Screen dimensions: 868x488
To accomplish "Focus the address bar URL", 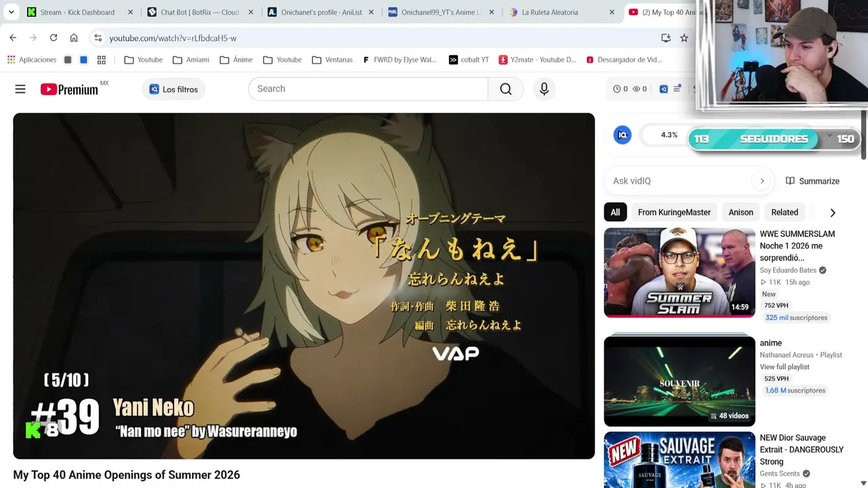I will (173, 39).
